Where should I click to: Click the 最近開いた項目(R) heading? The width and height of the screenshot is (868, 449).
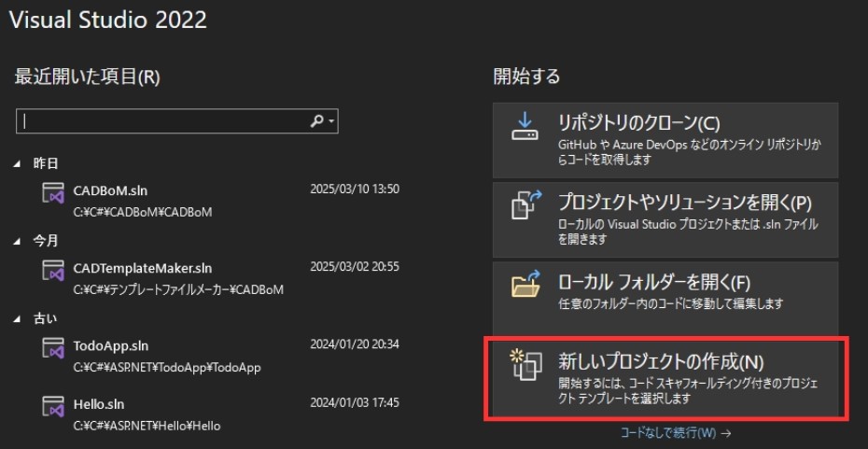(x=87, y=77)
